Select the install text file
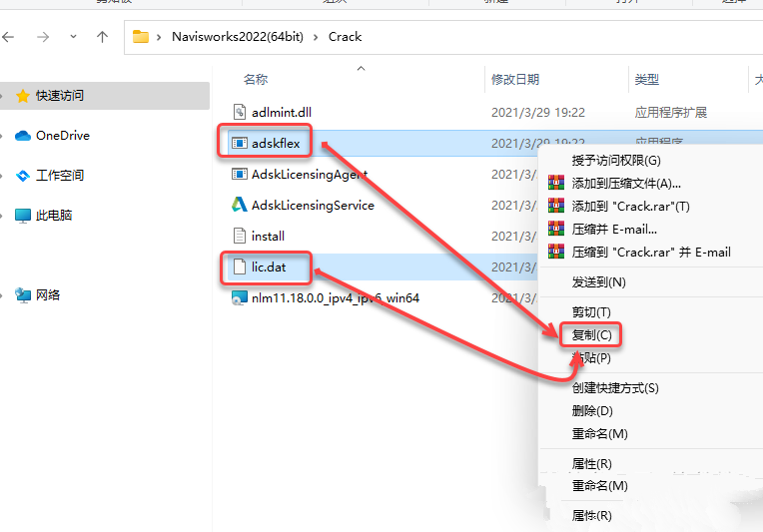 (x=268, y=236)
